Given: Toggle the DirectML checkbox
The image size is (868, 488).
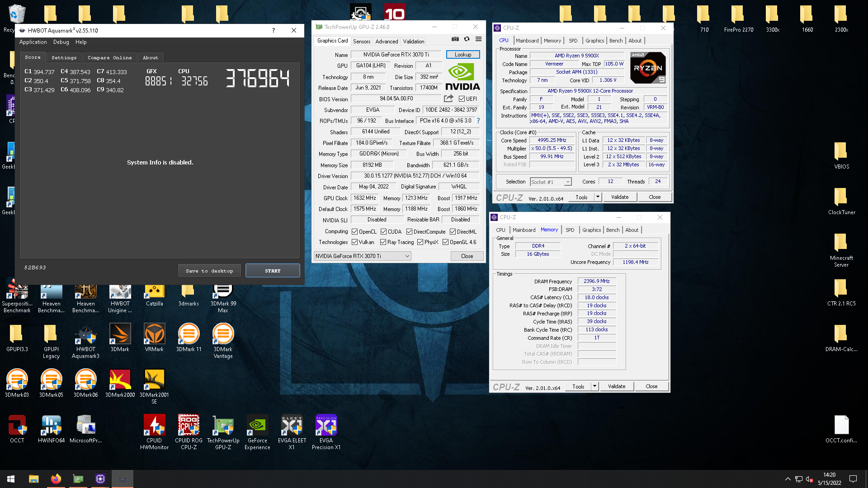Looking at the screenshot, I should click(453, 231).
